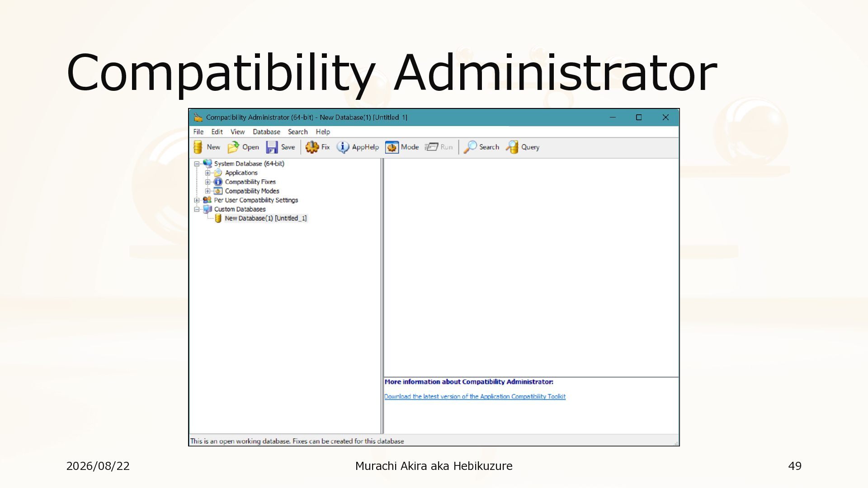Click the 'More information about Compatibility Administrator' heading
Screen dimensions: 868x488
tap(469, 382)
